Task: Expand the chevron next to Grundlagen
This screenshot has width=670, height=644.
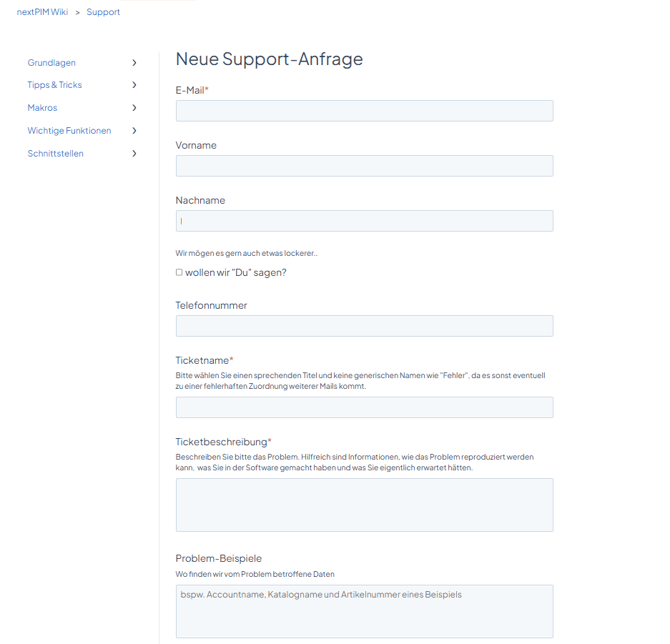Action: (134, 63)
